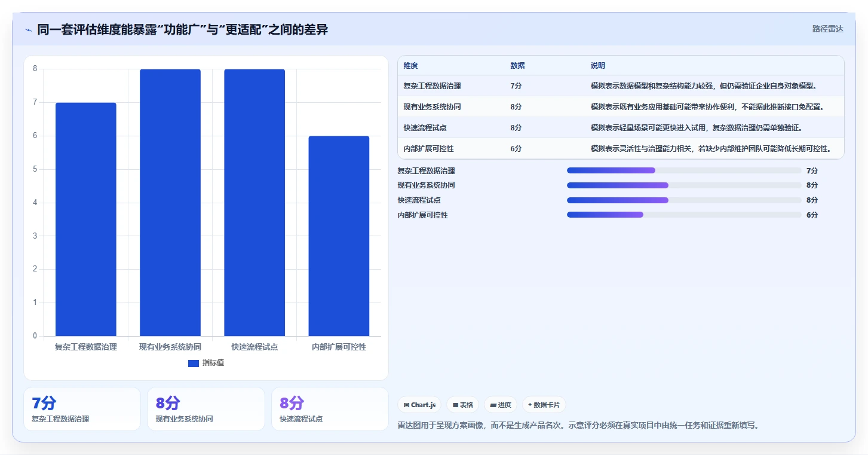Click the y-axis value 0 label
Image resolution: width=868 pixels, height=455 pixels.
tap(35, 336)
